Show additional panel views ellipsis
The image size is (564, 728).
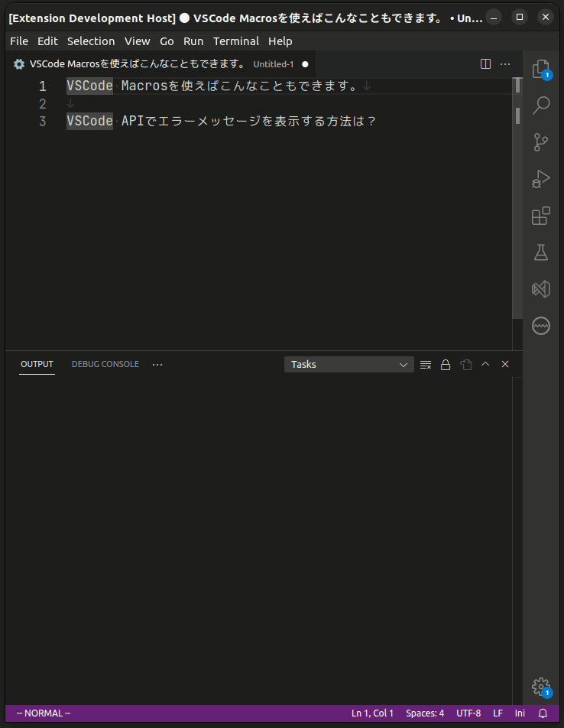pyautogui.click(x=157, y=365)
